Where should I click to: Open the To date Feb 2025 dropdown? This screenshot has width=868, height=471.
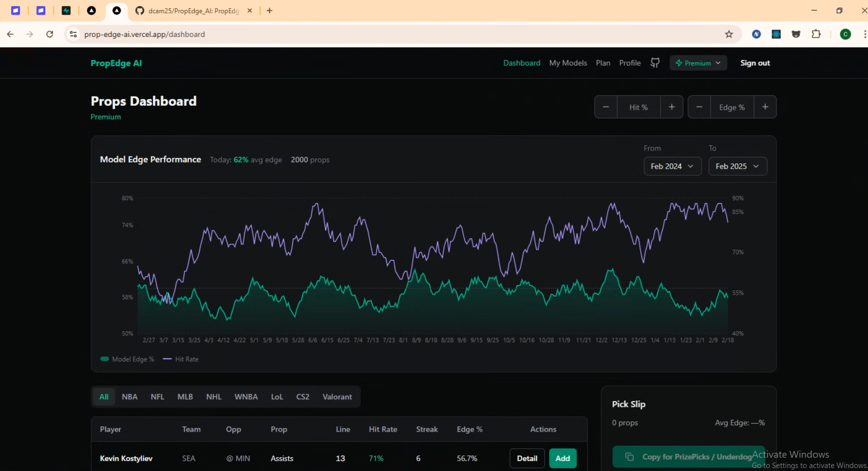[737, 166]
